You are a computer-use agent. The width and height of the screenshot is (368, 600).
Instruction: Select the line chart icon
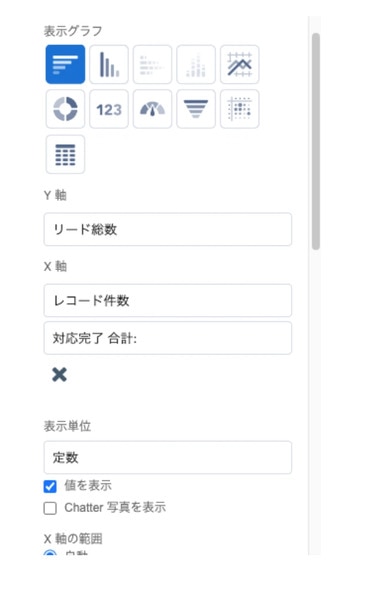point(240,64)
